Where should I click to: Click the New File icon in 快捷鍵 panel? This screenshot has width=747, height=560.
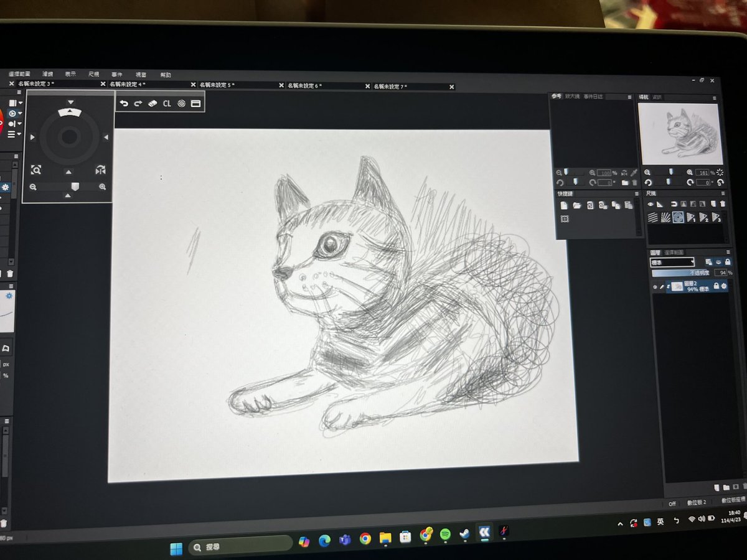(x=564, y=205)
